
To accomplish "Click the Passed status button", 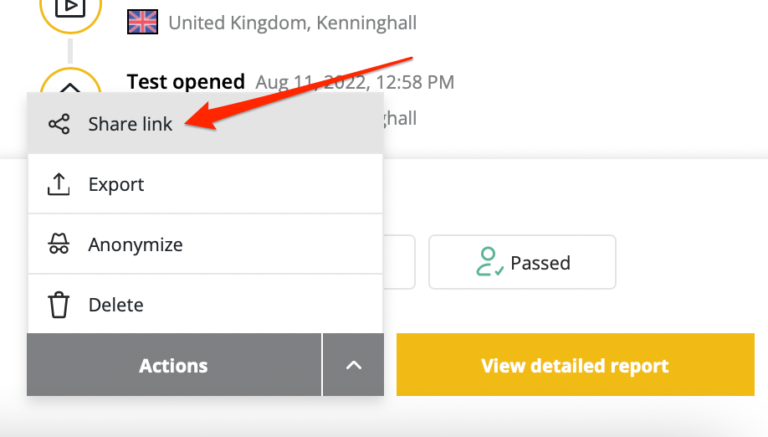I will click(x=522, y=262).
